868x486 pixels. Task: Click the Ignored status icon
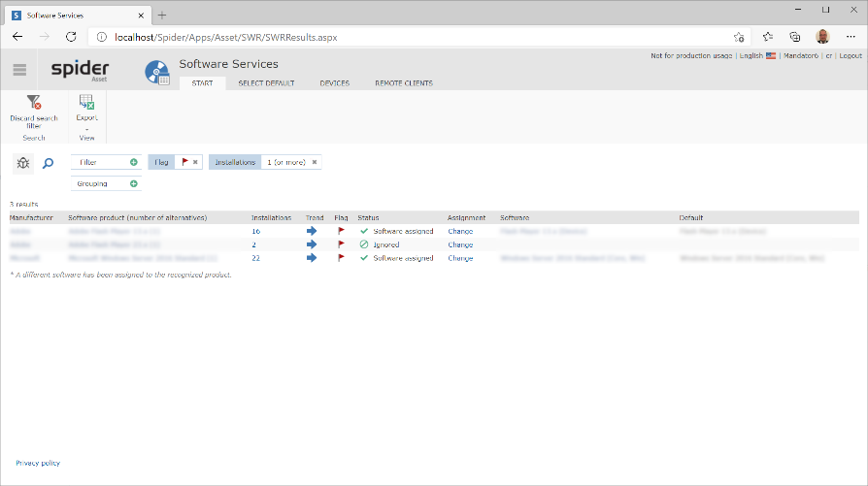pos(364,244)
